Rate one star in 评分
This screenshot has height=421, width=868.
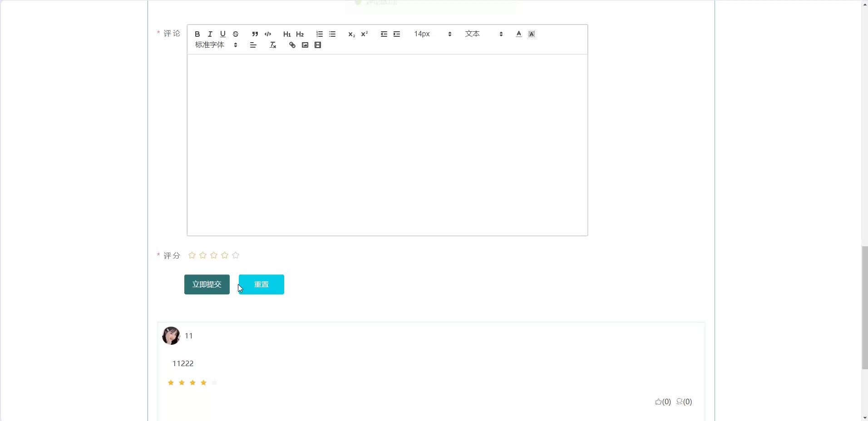pyautogui.click(x=192, y=255)
